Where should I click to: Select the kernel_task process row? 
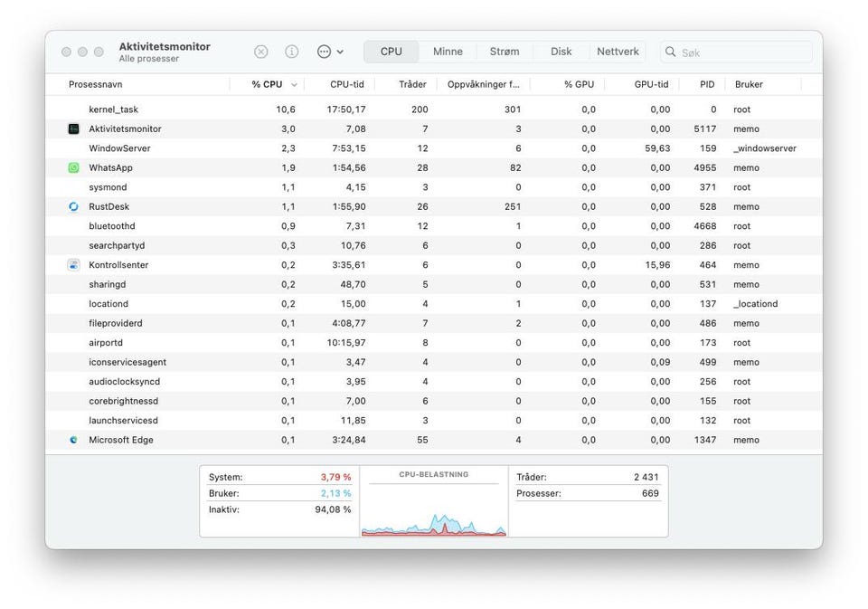(434, 109)
